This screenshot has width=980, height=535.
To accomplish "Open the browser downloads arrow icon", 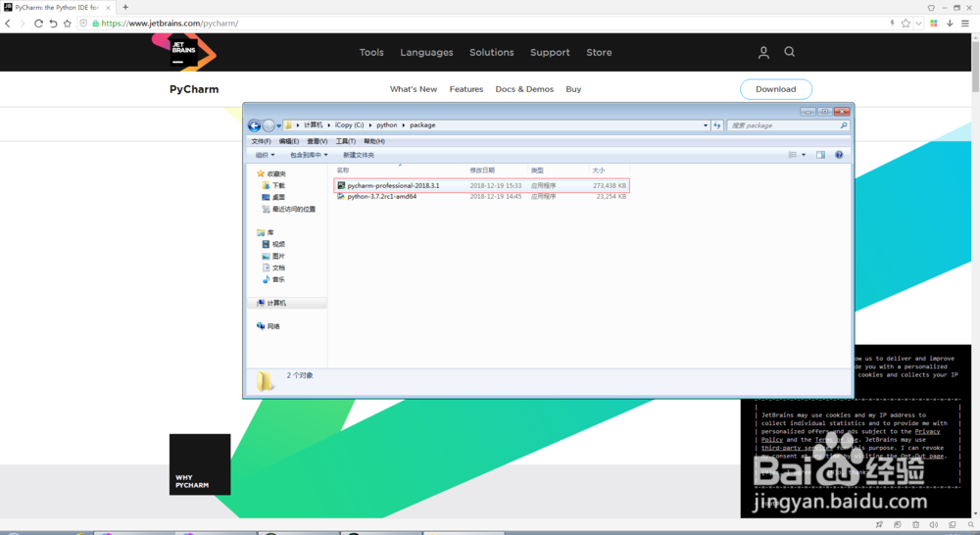I will coord(950,24).
